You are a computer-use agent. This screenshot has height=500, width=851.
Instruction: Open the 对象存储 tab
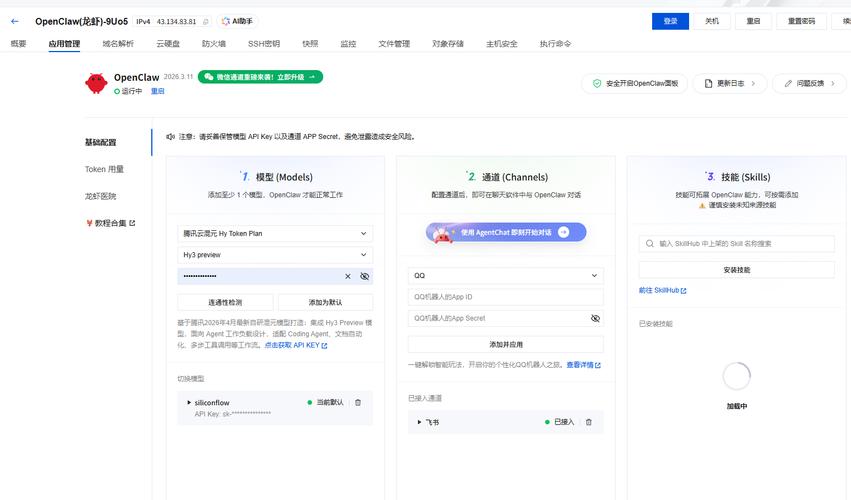coord(448,43)
